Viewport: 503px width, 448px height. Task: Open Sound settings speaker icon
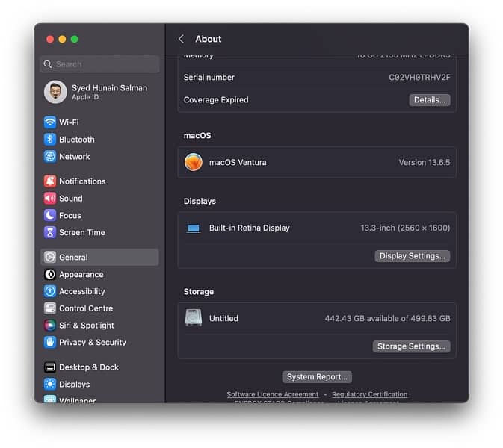(50, 199)
